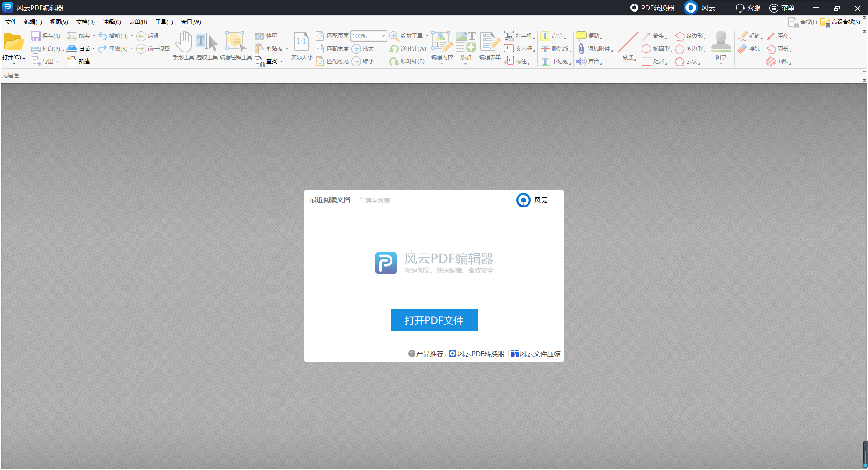Select the 周长 perimeter measuring tool
Viewport: 868px width, 470px height.
[779, 49]
